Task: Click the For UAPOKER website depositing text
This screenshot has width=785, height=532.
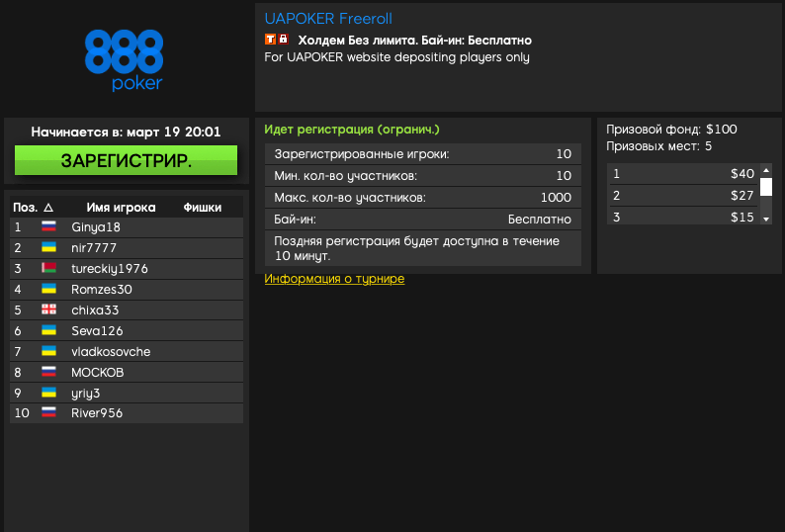Action: point(397,57)
